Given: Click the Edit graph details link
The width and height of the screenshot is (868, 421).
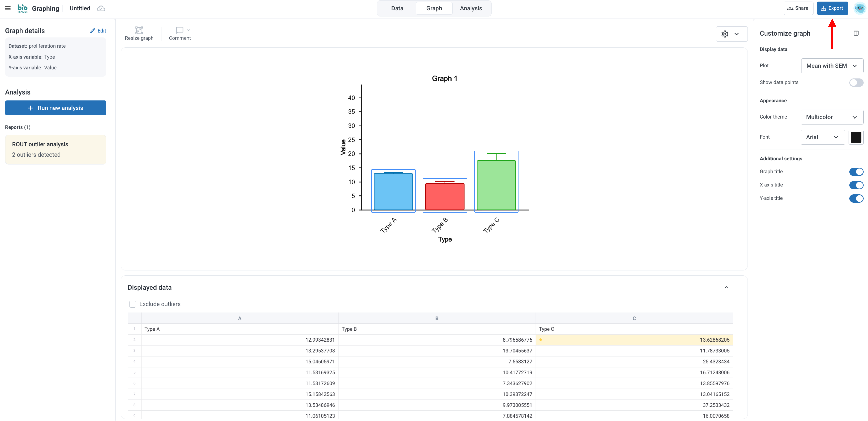Looking at the screenshot, I should click(x=102, y=31).
